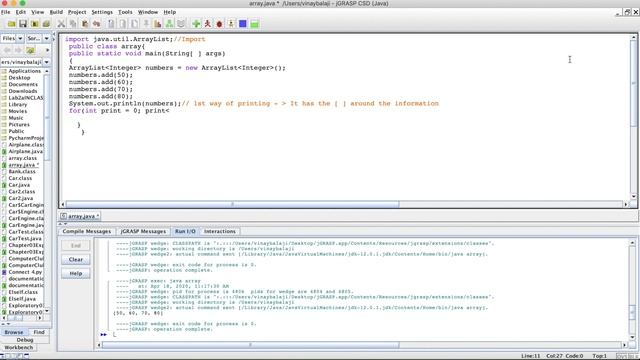
Task: Click the standing figure icon next to the ladybug
Action: 231,24
